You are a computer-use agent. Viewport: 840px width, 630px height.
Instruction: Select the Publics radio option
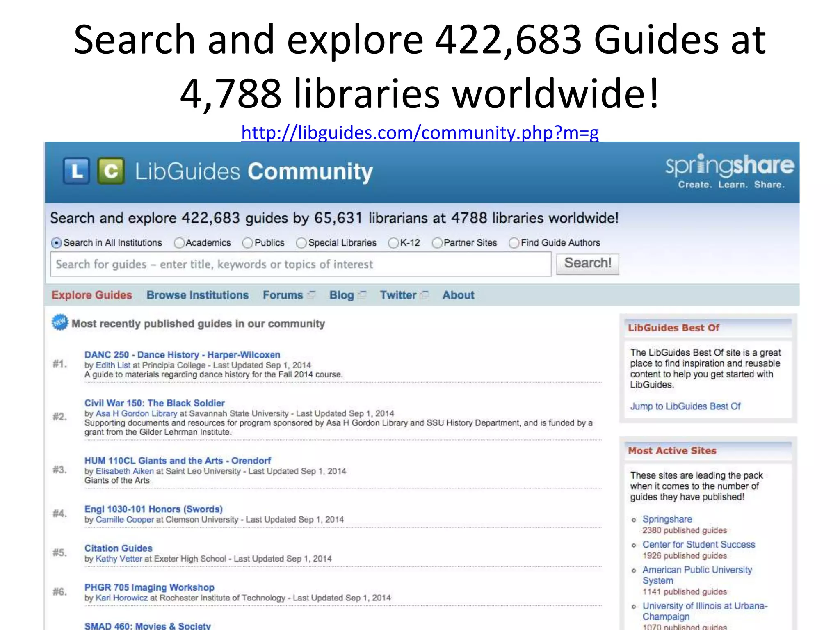(247, 243)
